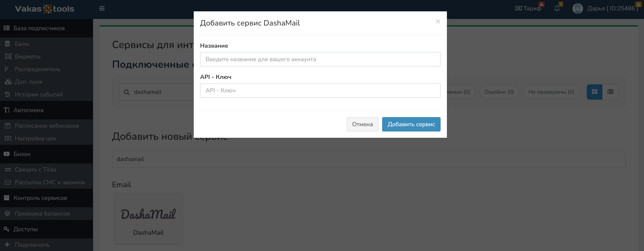Open Проверка балансов item
Image resolution: width=644 pixels, height=251 pixels.
click(x=42, y=213)
